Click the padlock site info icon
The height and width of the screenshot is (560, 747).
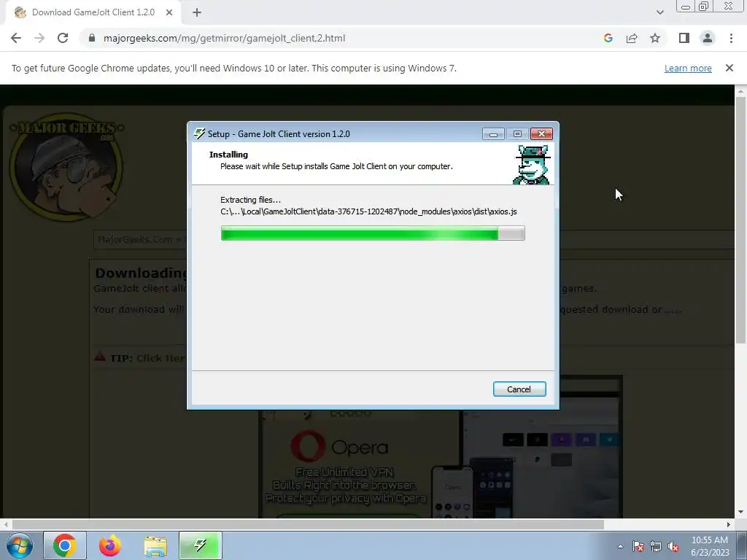click(x=92, y=38)
